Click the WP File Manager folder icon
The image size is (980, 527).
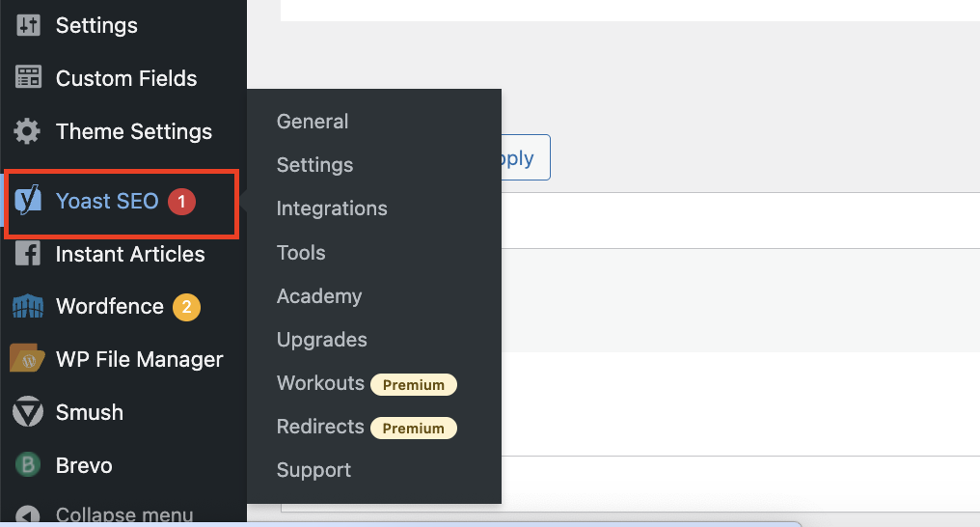[x=28, y=359]
